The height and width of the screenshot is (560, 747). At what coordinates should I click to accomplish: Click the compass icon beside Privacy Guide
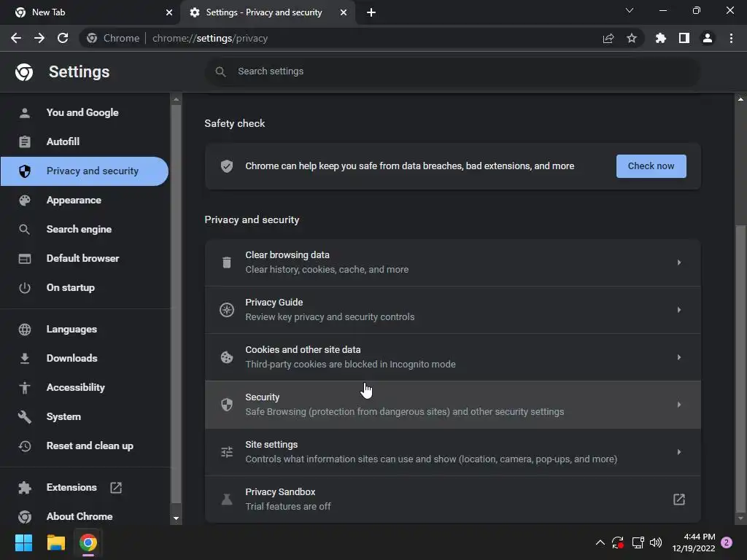point(227,310)
